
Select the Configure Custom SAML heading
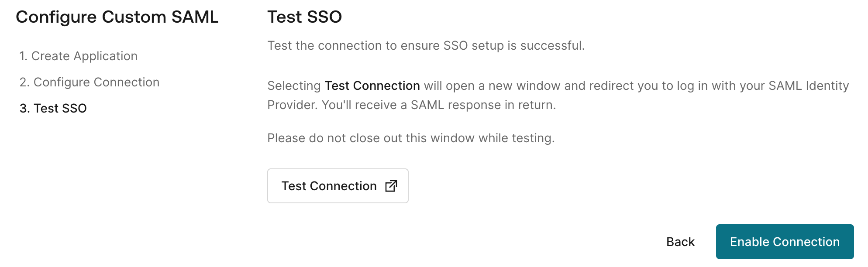[117, 17]
